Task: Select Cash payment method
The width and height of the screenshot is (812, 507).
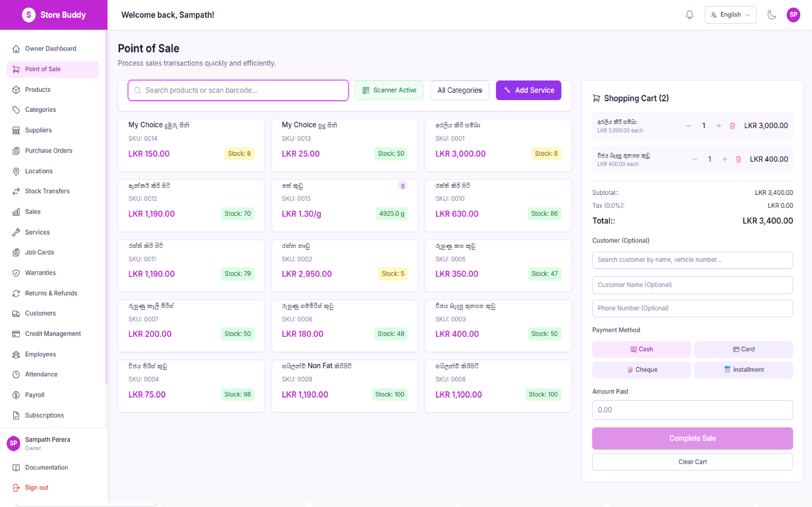Action: 641,349
